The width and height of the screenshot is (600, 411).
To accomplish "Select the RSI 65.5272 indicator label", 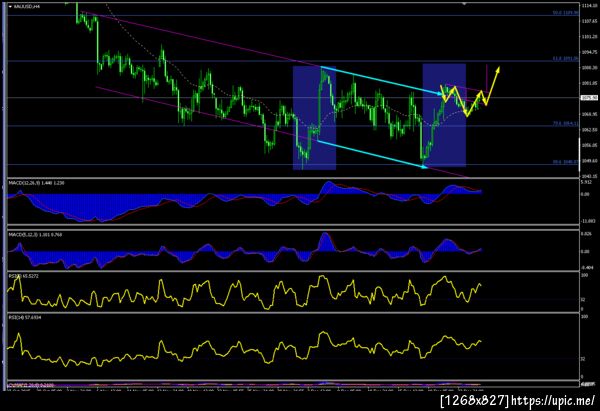I will pyautogui.click(x=23, y=276).
